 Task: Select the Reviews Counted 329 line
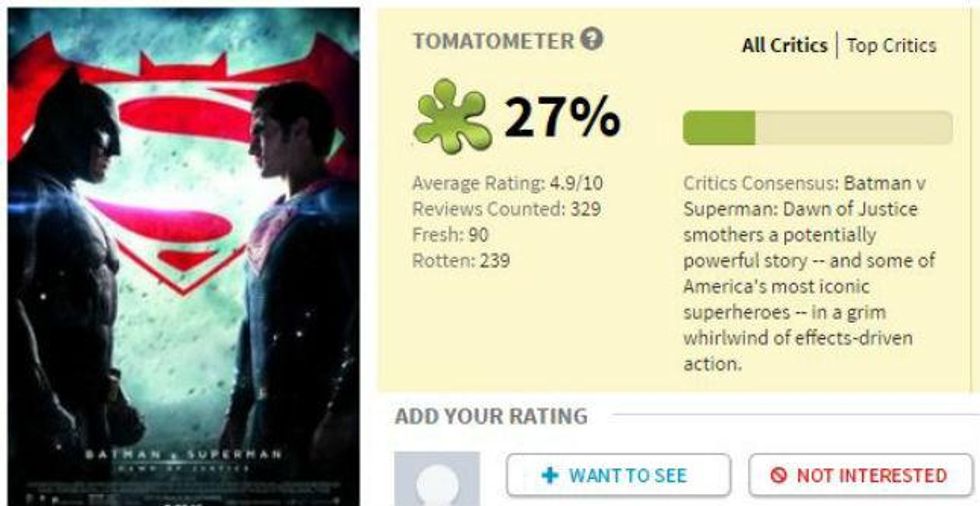click(x=506, y=209)
